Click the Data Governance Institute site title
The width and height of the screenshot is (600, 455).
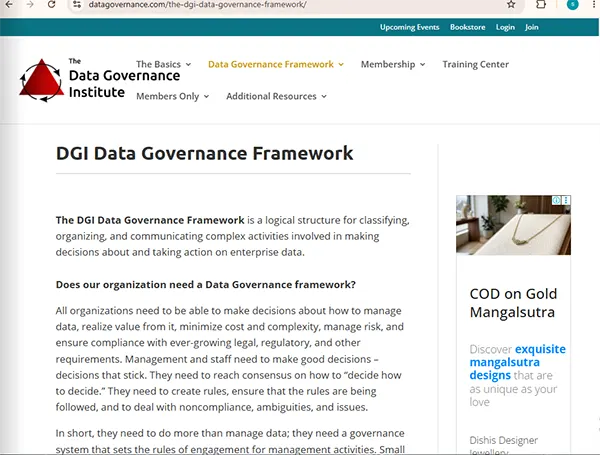click(124, 79)
